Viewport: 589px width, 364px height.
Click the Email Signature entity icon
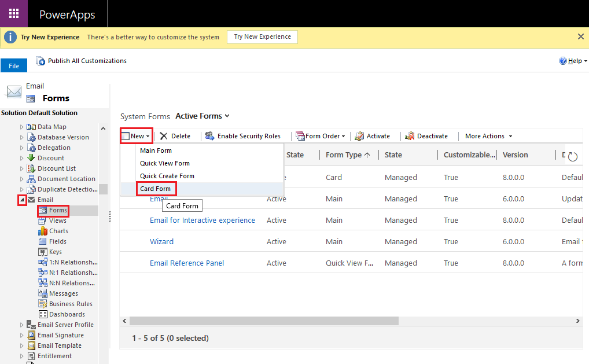[x=31, y=335]
